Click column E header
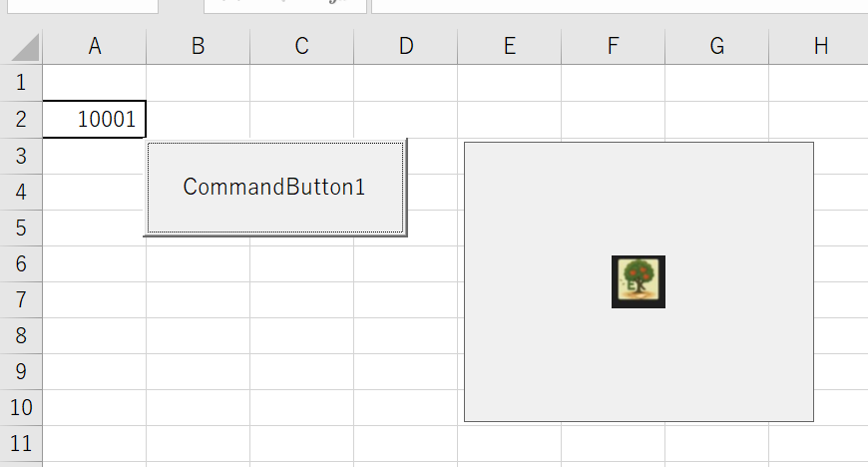The image size is (868, 467). coord(510,46)
